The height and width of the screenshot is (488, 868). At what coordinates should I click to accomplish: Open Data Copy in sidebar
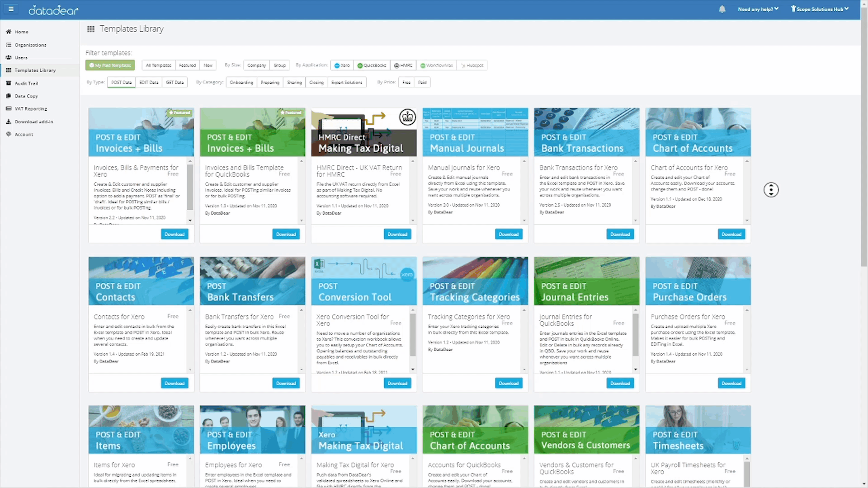26,96
